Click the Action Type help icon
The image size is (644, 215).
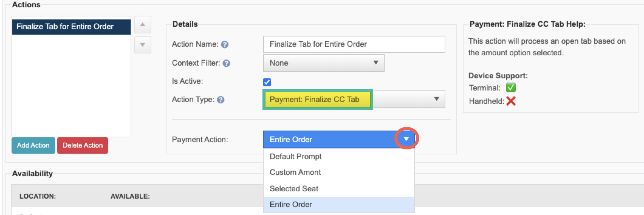point(221,100)
